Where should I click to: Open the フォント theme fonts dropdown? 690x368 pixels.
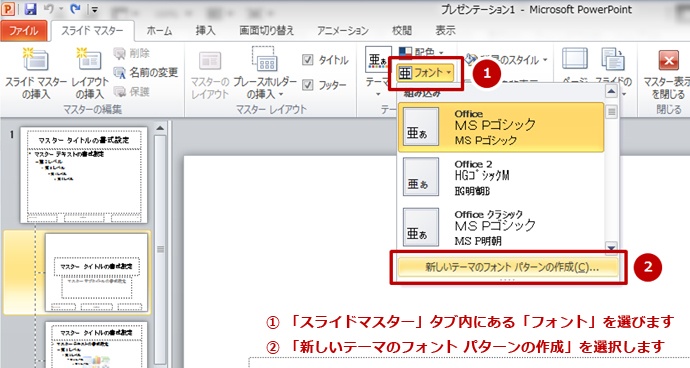tap(425, 73)
